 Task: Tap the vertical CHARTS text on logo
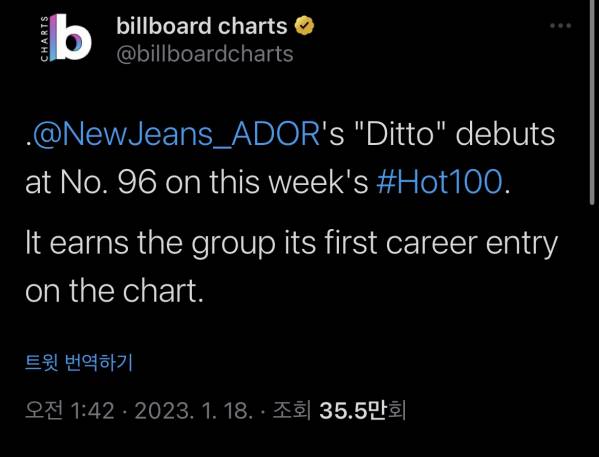[44, 38]
